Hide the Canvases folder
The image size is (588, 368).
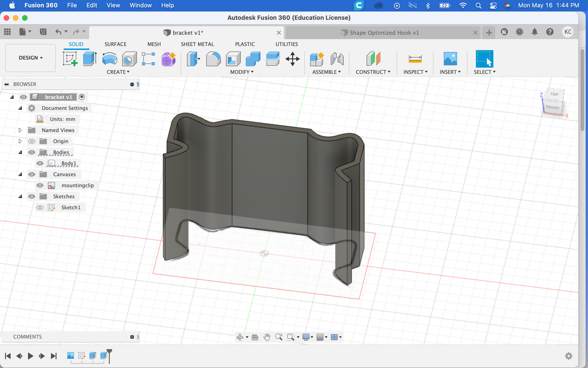click(x=32, y=175)
